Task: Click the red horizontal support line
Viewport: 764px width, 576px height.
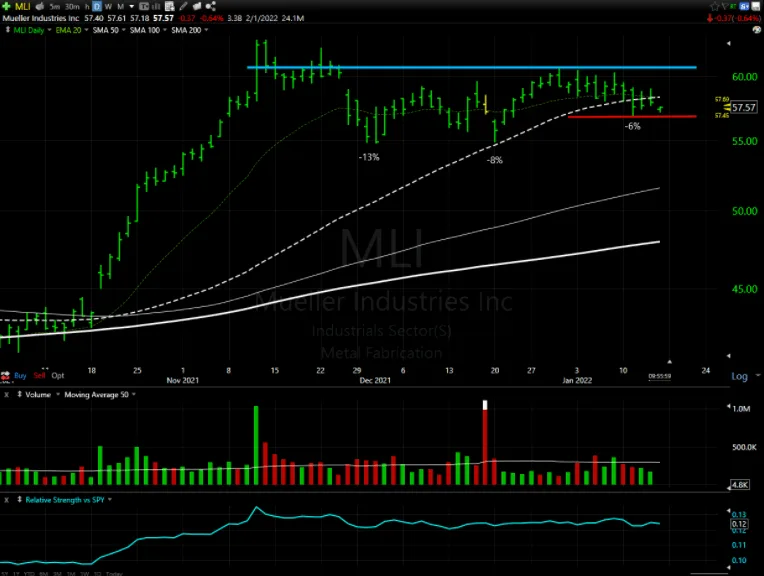Action: (x=632, y=116)
